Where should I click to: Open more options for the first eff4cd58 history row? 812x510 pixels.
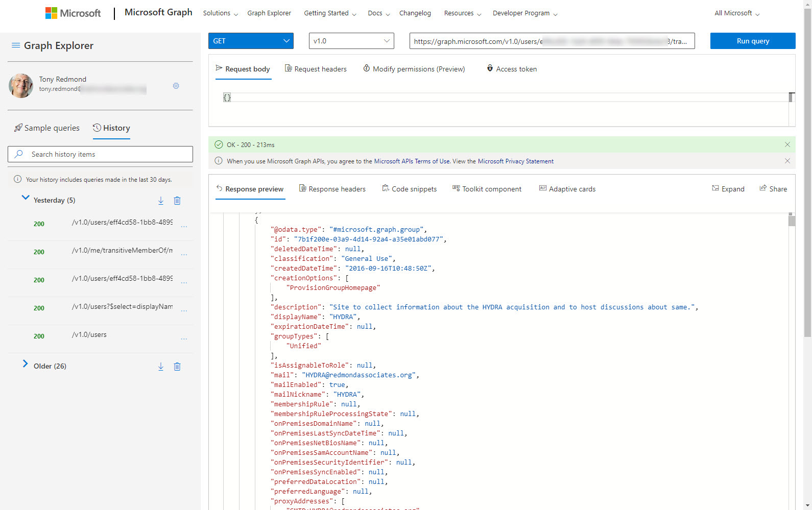click(184, 226)
